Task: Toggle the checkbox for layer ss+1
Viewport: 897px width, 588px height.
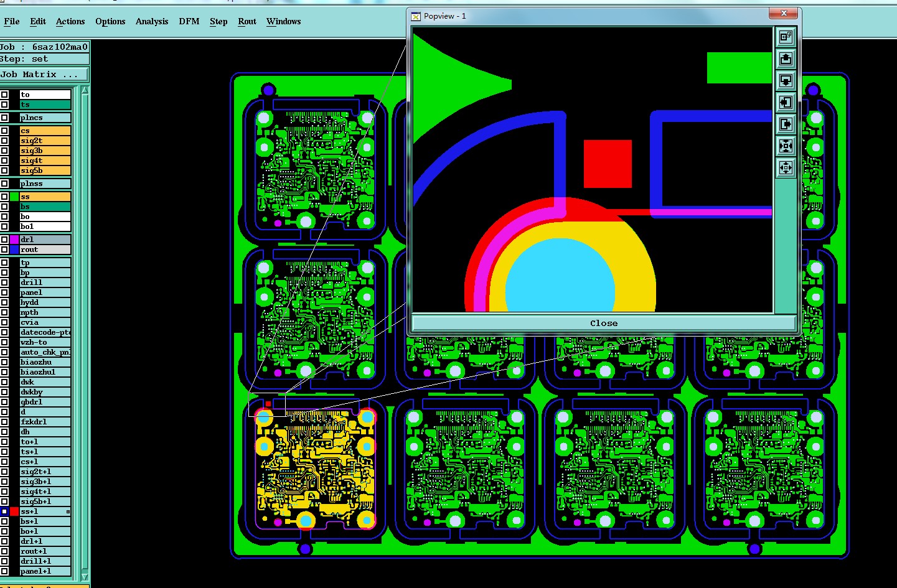Action: tap(4, 511)
